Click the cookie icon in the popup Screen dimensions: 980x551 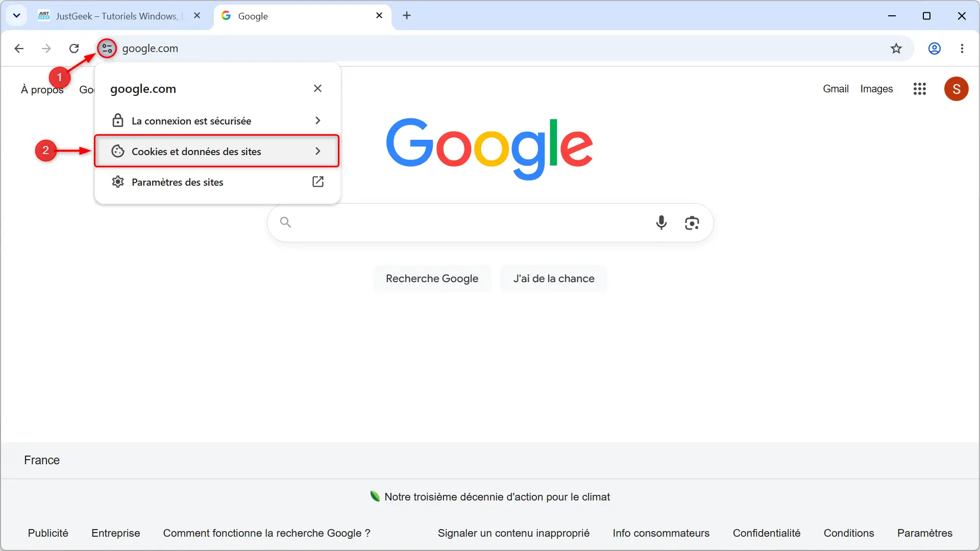[x=118, y=151]
